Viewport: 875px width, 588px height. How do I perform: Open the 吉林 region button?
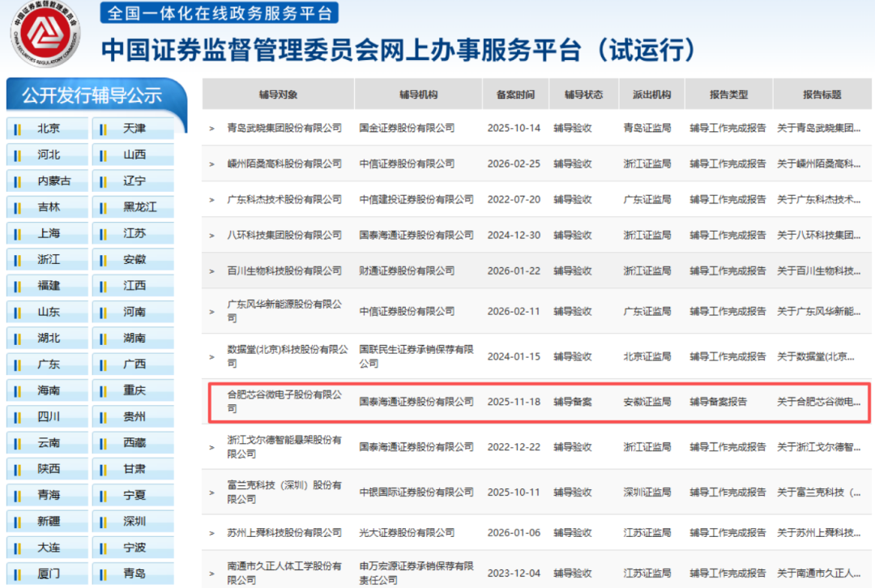[48, 207]
